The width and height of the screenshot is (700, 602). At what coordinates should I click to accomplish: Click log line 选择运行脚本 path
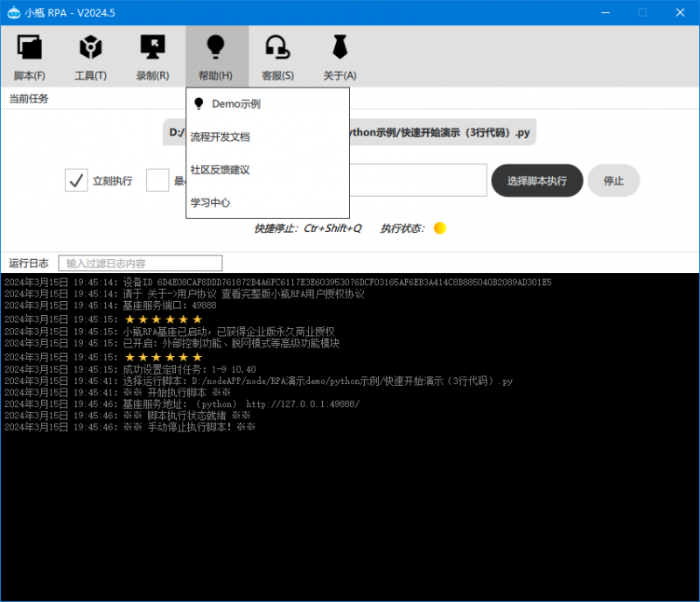[258, 381]
